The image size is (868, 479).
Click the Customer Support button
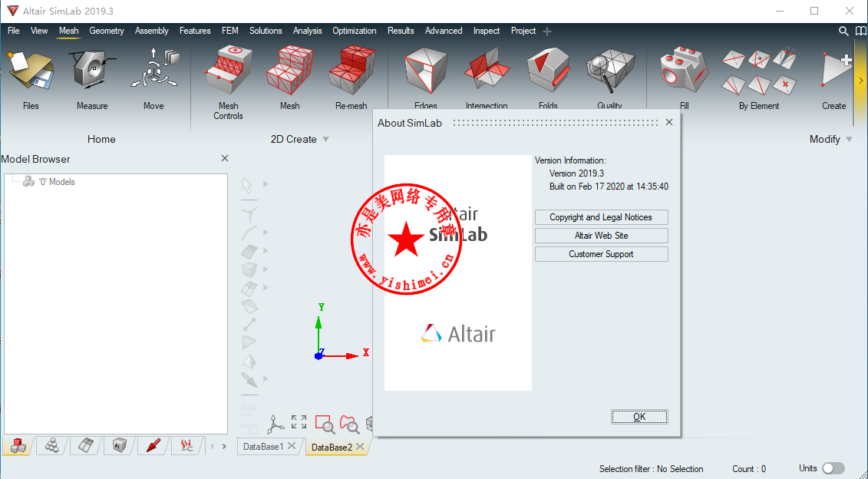click(x=601, y=254)
